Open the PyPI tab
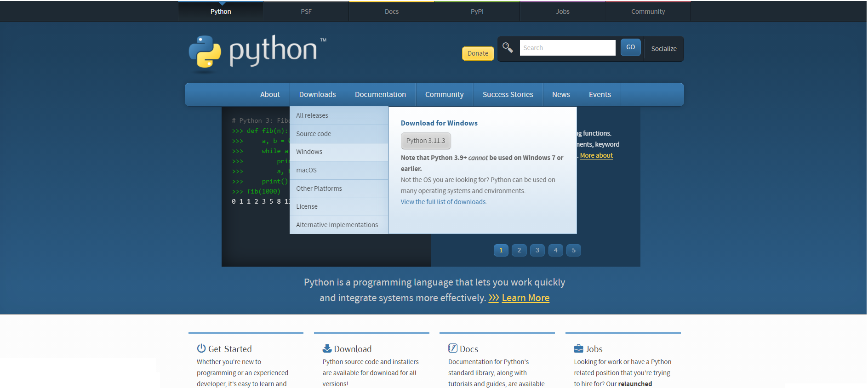868x388 pixels. click(477, 11)
